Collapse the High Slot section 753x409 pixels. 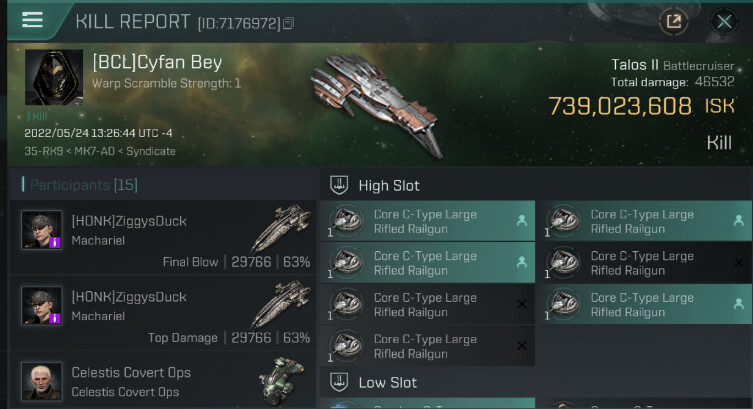tap(339, 185)
